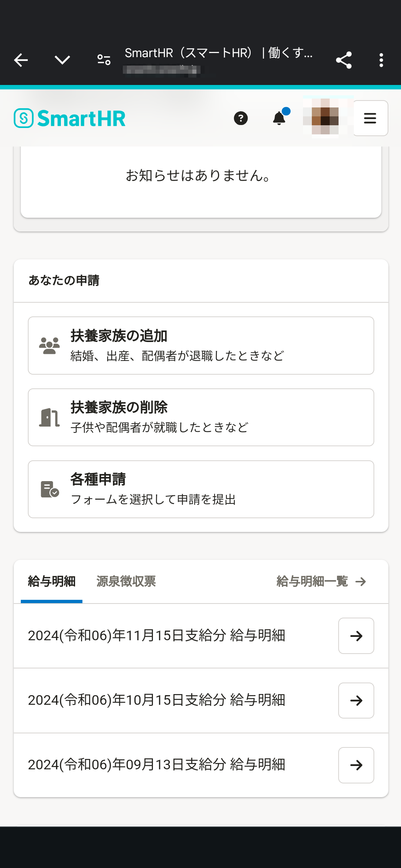Expand the browser tab down chevron
Screen dimensions: 401x868
click(62, 59)
